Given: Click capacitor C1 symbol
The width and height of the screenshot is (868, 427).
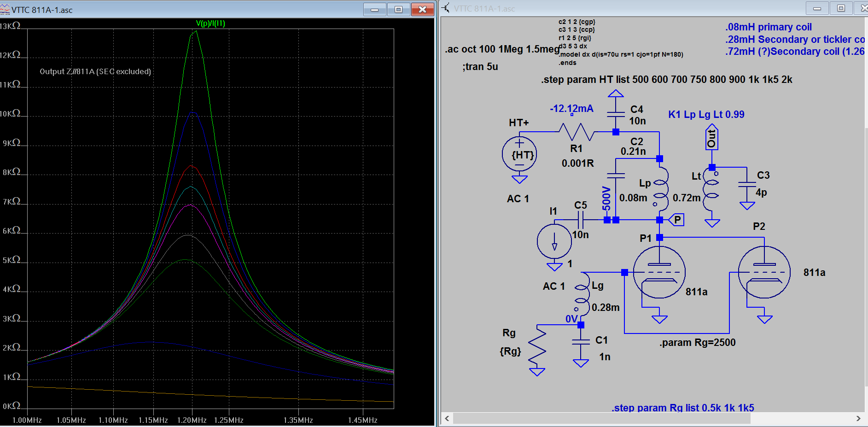Looking at the screenshot, I should pyautogui.click(x=581, y=342).
